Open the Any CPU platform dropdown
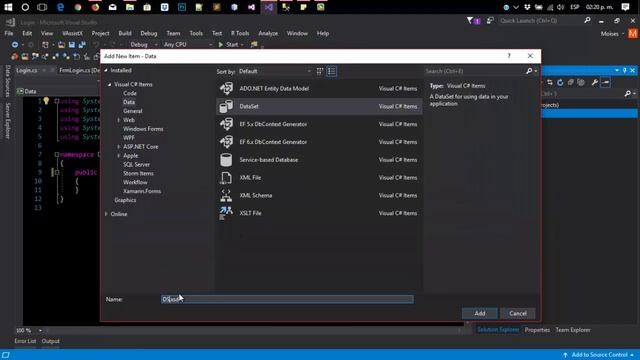The height and width of the screenshot is (360, 640). point(188,44)
